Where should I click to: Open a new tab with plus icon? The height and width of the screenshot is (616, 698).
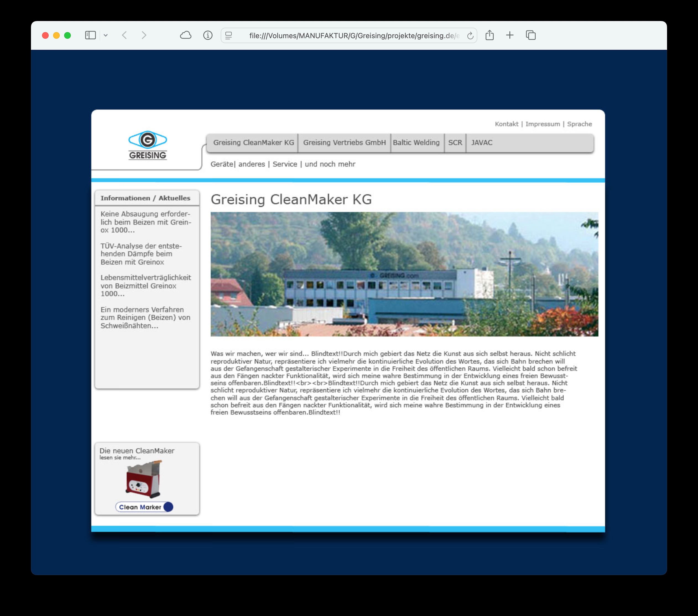pyautogui.click(x=509, y=35)
